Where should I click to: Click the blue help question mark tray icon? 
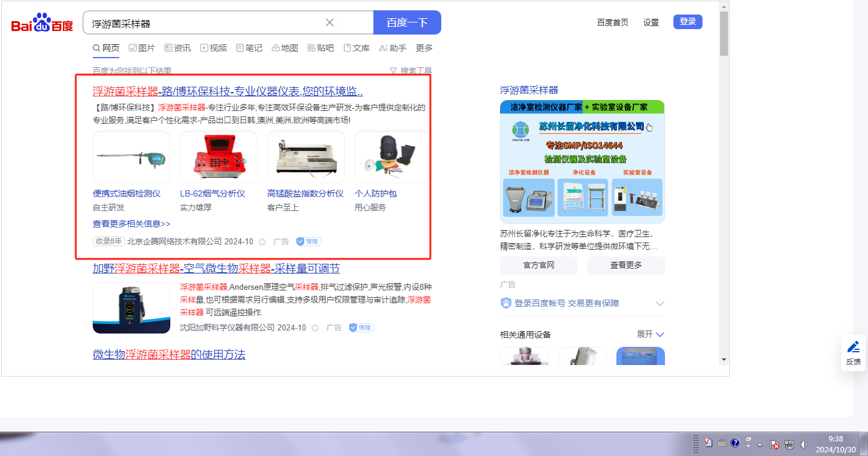735,443
